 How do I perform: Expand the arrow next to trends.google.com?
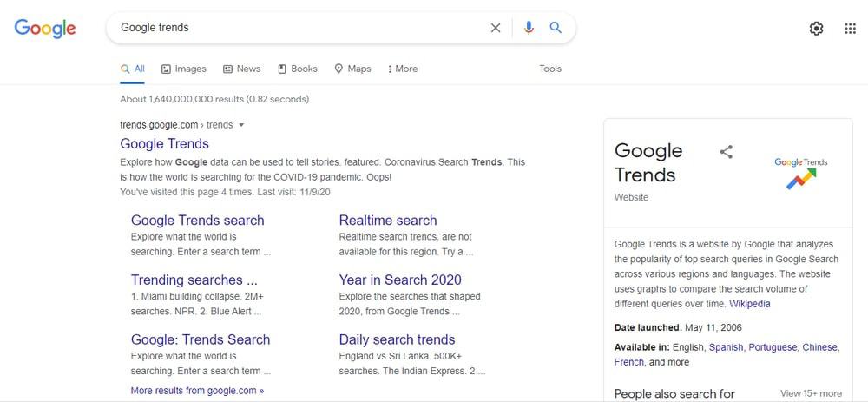point(240,125)
